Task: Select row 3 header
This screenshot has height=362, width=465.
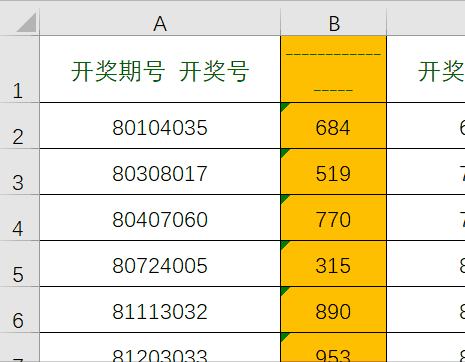Action: coord(19,172)
